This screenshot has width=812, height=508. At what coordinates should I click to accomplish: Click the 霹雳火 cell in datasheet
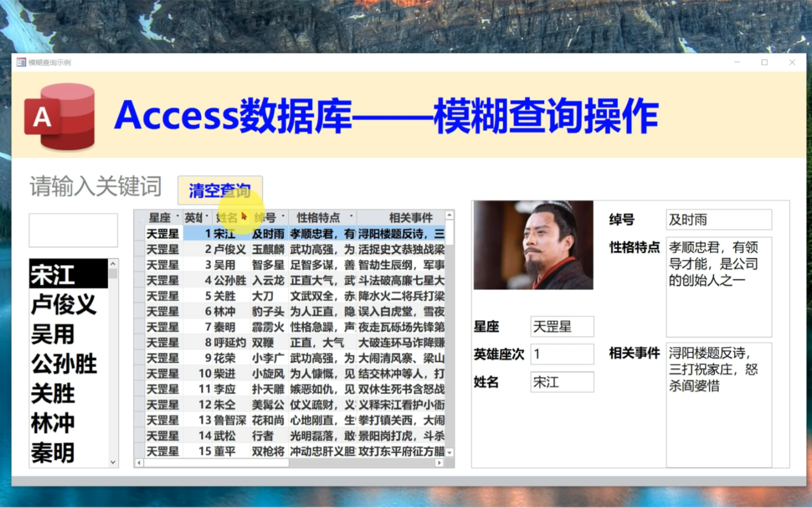pos(269,327)
